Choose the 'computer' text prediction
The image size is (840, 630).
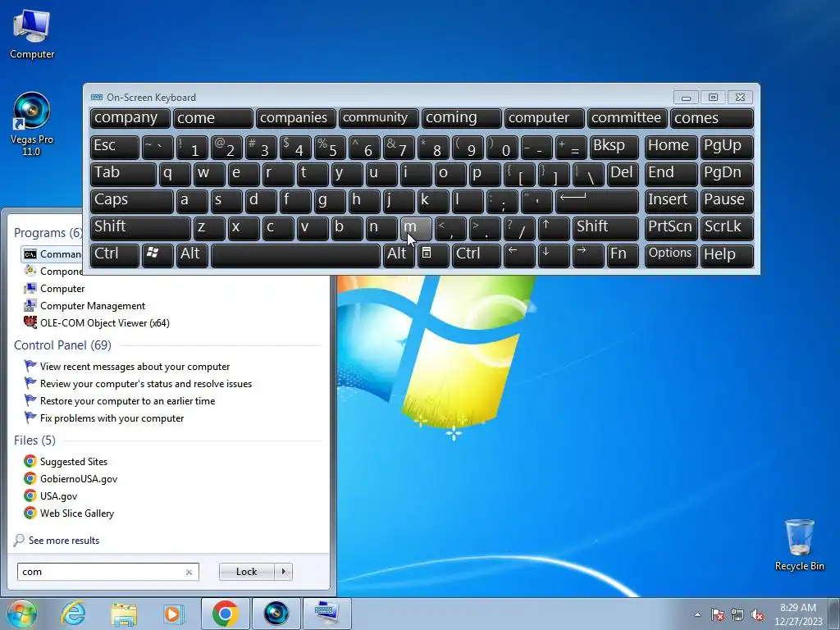pyautogui.click(x=545, y=118)
